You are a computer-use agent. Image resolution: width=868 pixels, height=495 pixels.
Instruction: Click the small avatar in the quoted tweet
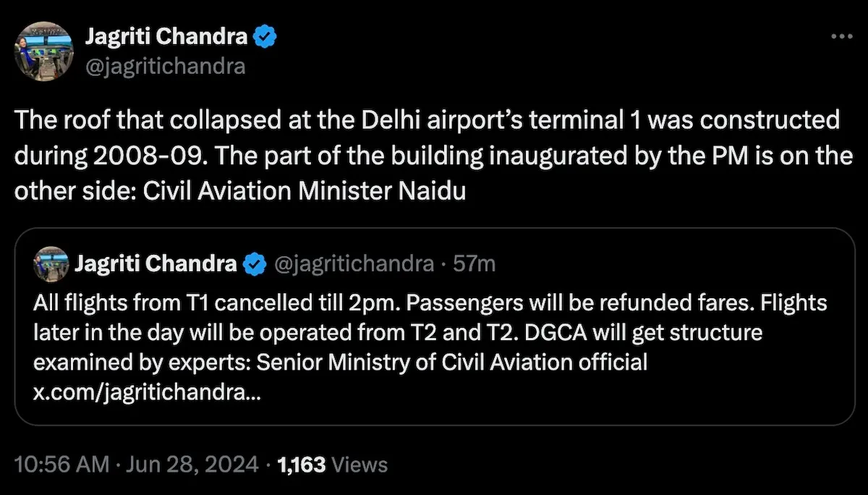click(x=51, y=264)
